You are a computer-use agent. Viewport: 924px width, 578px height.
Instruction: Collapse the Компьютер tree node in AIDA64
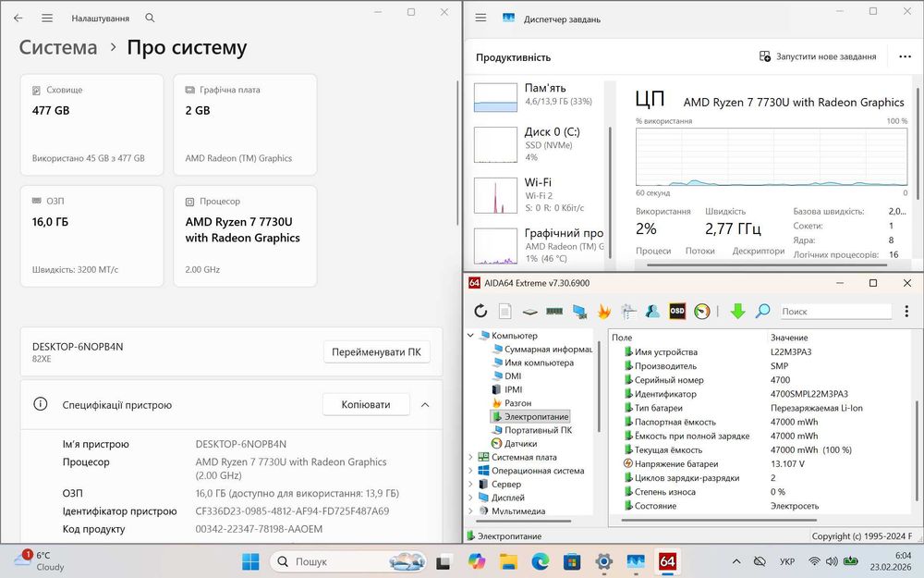[471, 336]
